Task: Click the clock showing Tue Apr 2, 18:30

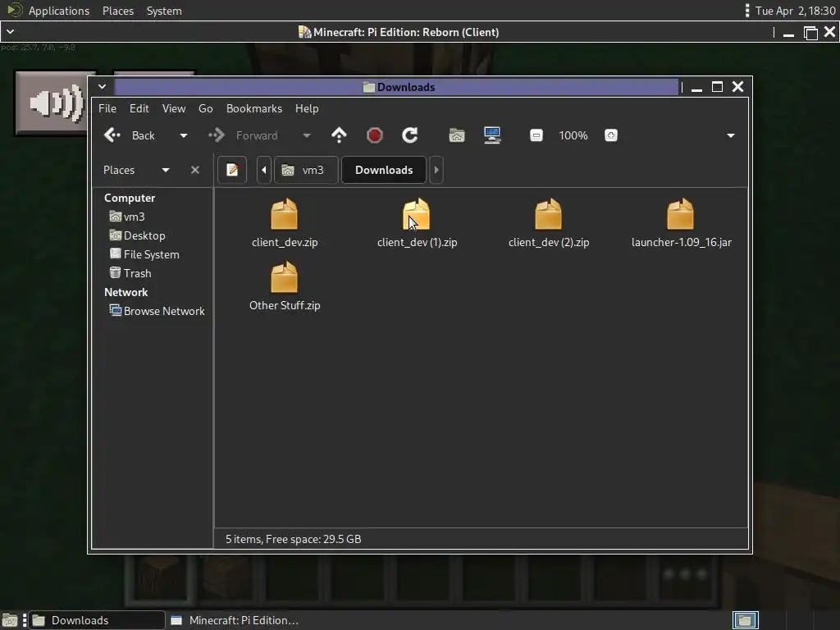Action: tap(795, 11)
